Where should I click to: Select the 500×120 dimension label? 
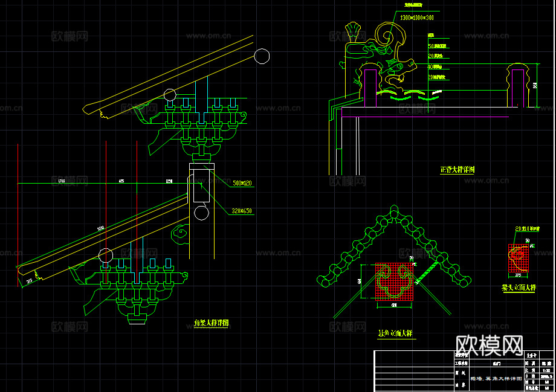[242, 183]
